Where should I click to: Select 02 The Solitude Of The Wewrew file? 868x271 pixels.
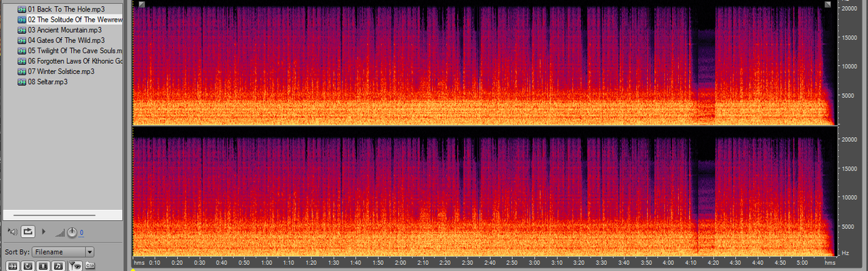(75, 20)
